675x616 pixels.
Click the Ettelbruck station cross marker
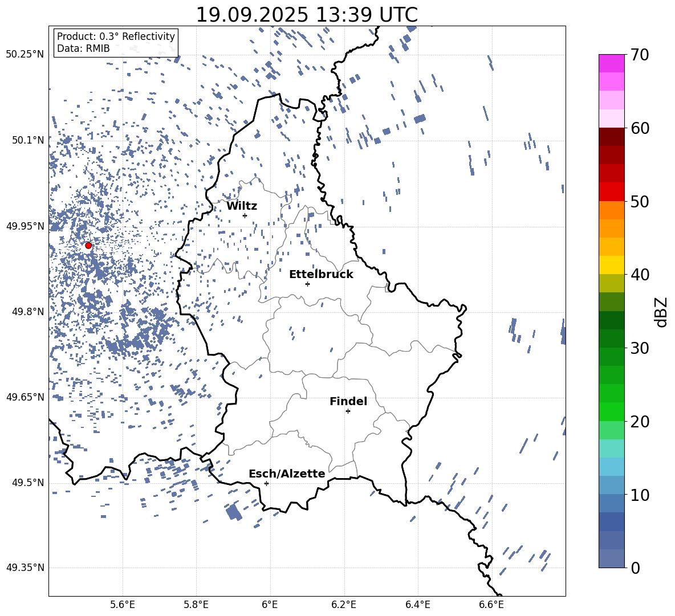click(307, 284)
